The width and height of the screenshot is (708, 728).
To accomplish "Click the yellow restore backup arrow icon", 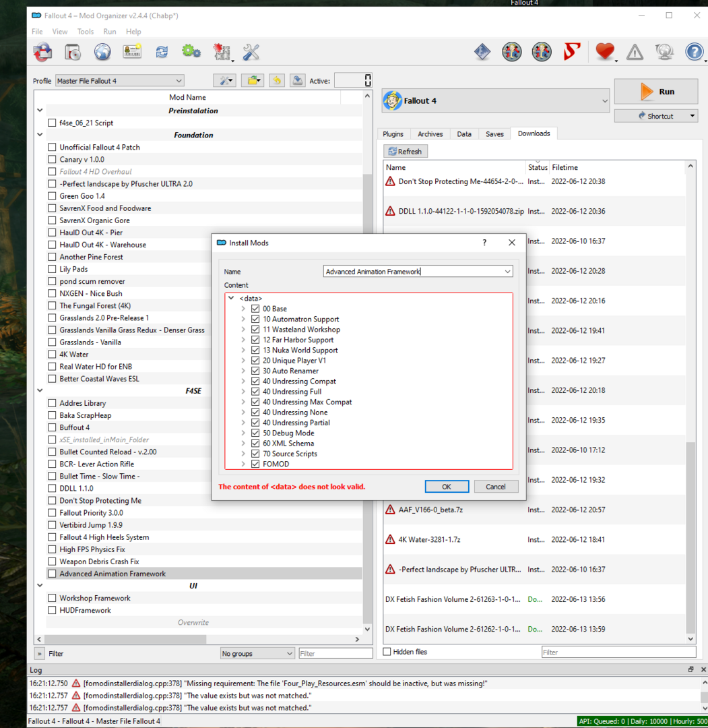I will coord(277,80).
